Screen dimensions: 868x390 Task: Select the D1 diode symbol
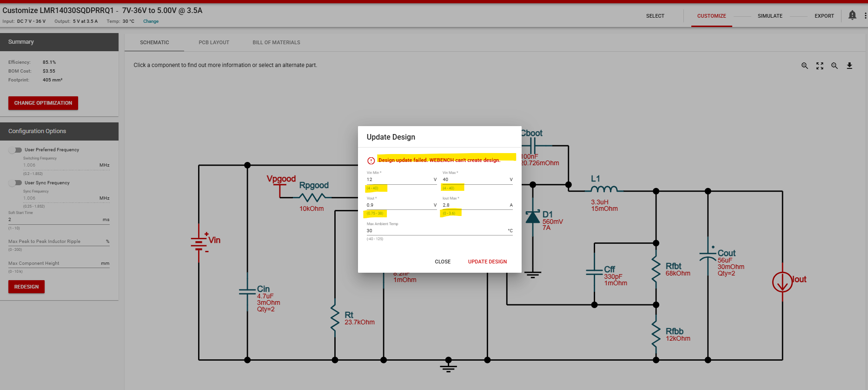coord(533,217)
